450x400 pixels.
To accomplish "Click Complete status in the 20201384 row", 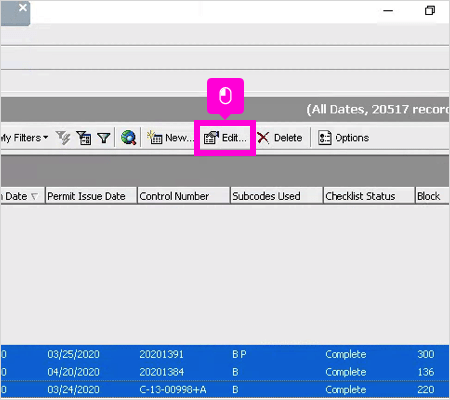I will point(346,372).
